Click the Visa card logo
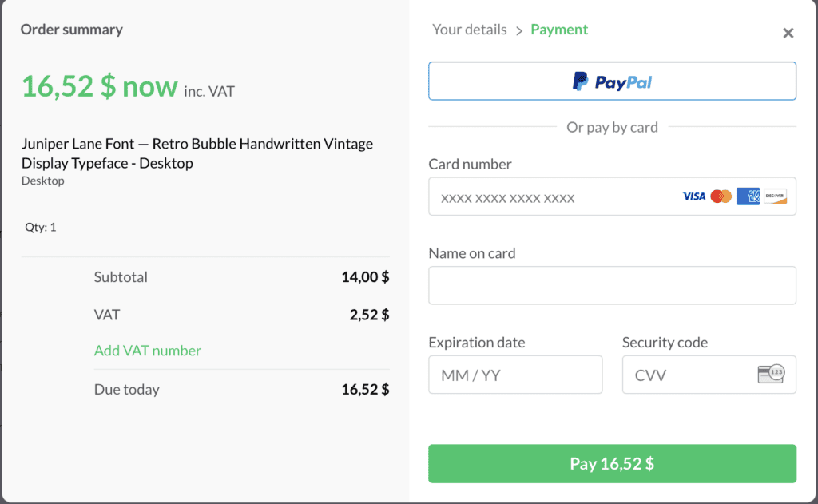 (x=694, y=196)
